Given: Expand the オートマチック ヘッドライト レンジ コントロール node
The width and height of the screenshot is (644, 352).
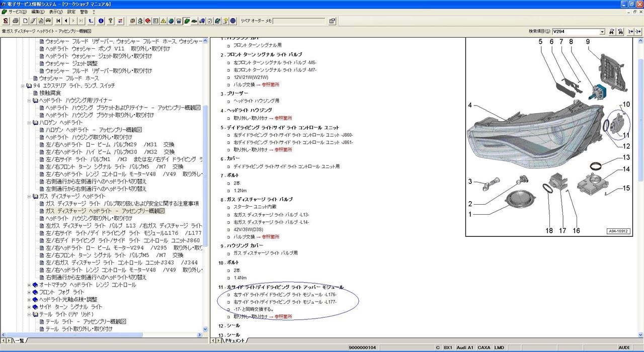Looking at the screenshot, I should (29, 285).
